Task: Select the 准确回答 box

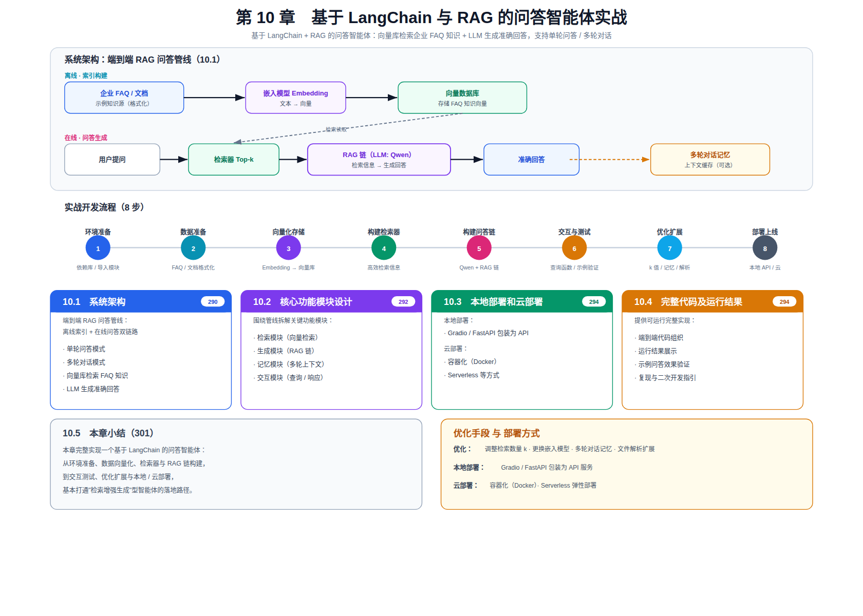Action: [532, 160]
